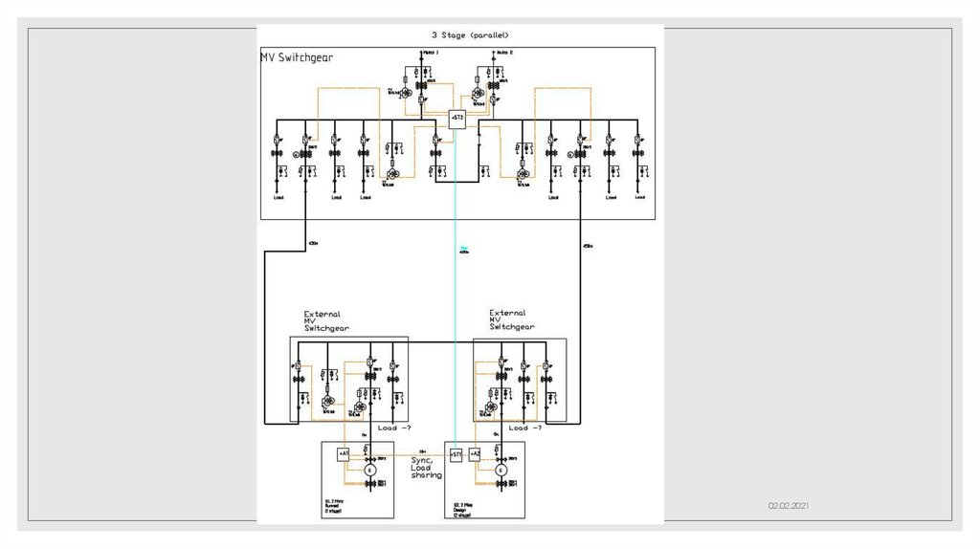
Task: Click the cyan fiber link line label
Action: pos(464,250)
